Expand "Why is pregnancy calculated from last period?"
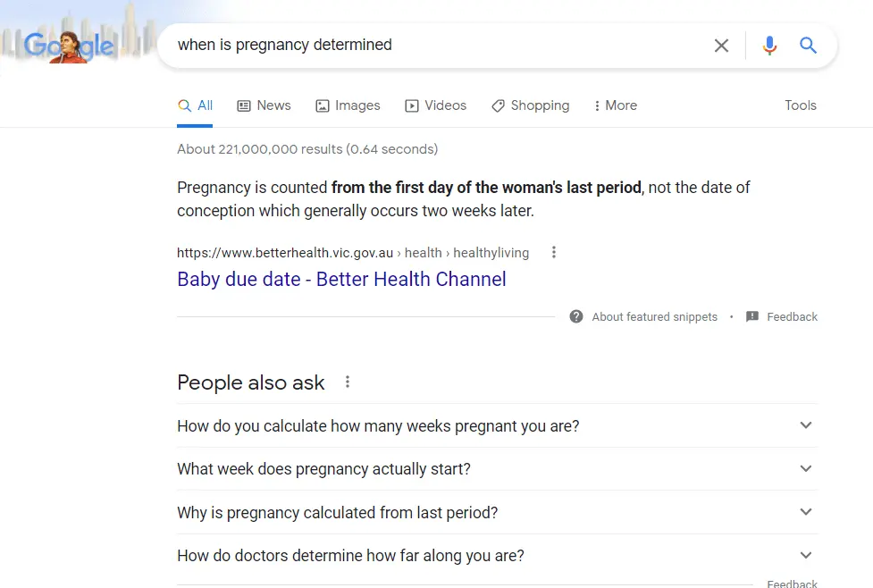This screenshot has height=588, width=873. [x=806, y=512]
